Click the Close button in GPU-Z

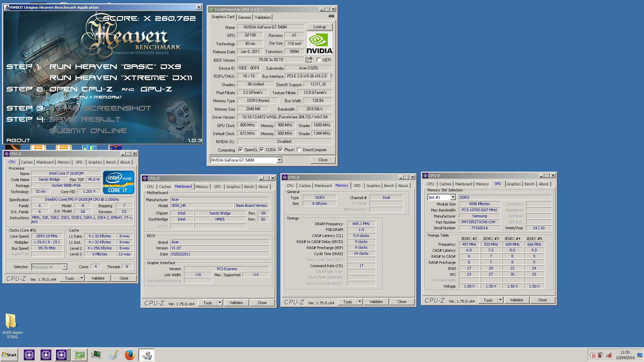(323, 160)
